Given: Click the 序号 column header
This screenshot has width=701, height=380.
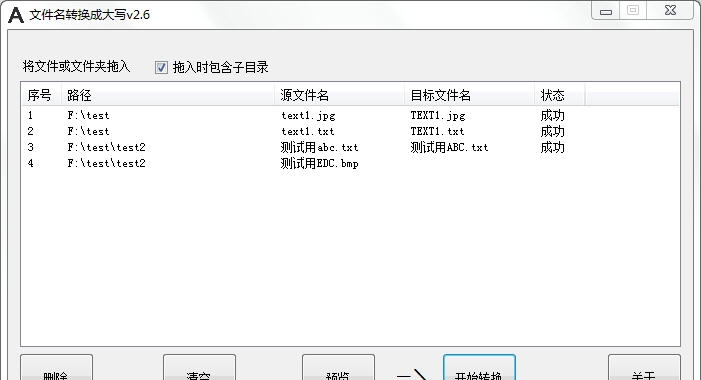Looking at the screenshot, I should pyautogui.click(x=41, y=95).
